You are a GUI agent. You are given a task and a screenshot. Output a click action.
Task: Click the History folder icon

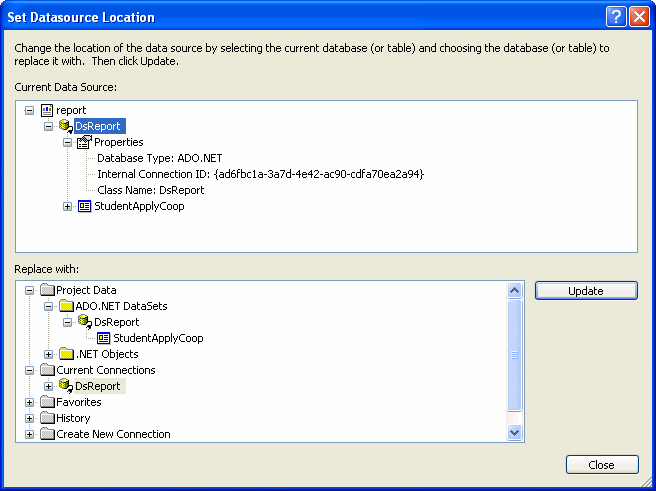tap(46, 418)
